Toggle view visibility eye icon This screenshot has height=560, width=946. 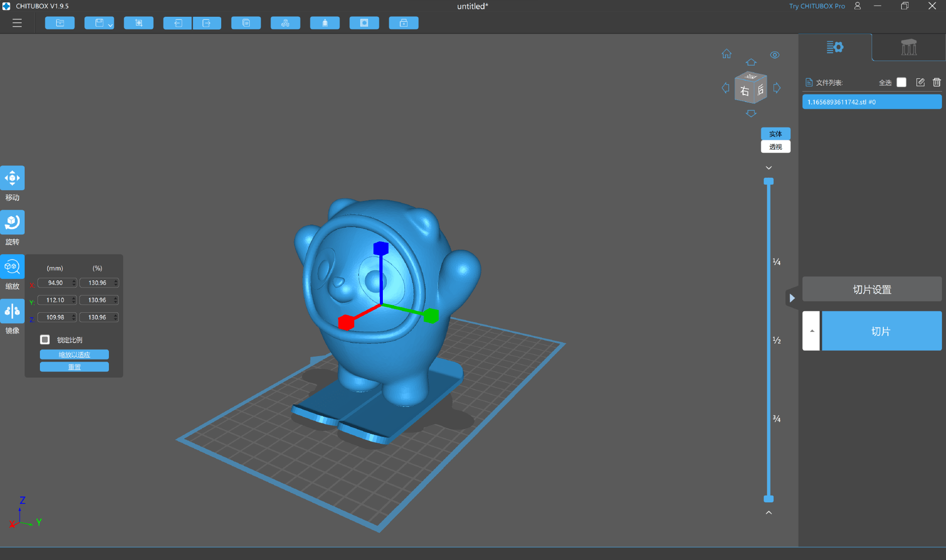point(775,55)
